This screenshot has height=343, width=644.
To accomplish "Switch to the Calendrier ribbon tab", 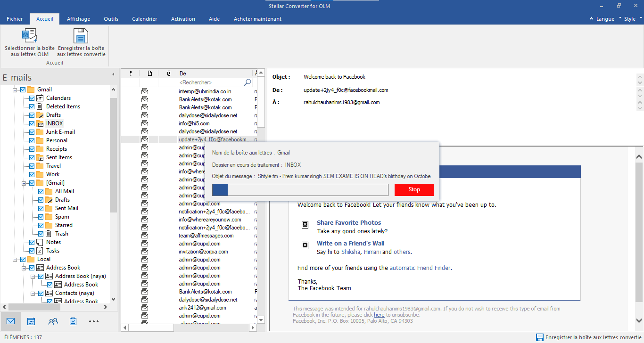I will tap(145, 19).
